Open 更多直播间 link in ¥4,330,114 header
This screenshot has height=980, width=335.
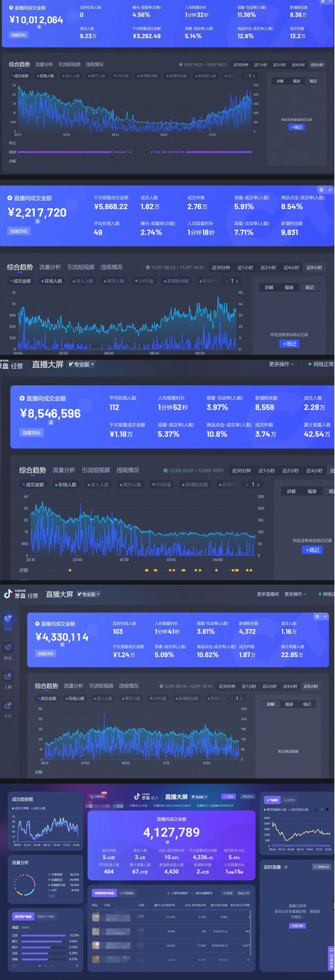coord(268,594)
